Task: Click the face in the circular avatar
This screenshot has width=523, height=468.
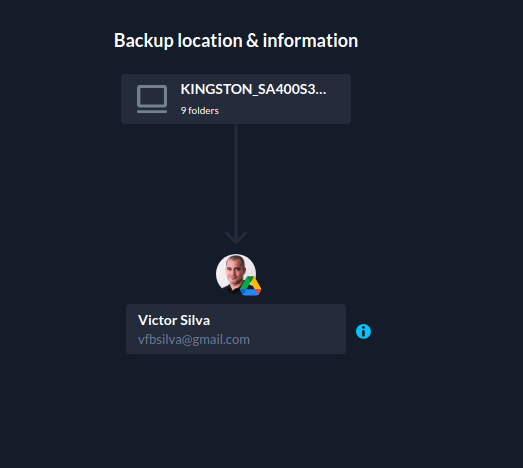Action: (235, 270)
